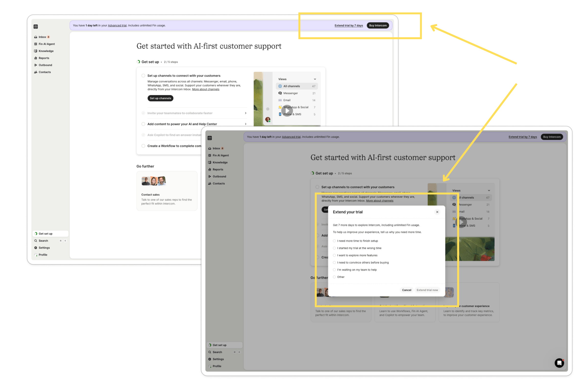Check 'Set up channels' step circle, back window
The image size is (588, 392).
pyautogui.click(x=143, y=76)
